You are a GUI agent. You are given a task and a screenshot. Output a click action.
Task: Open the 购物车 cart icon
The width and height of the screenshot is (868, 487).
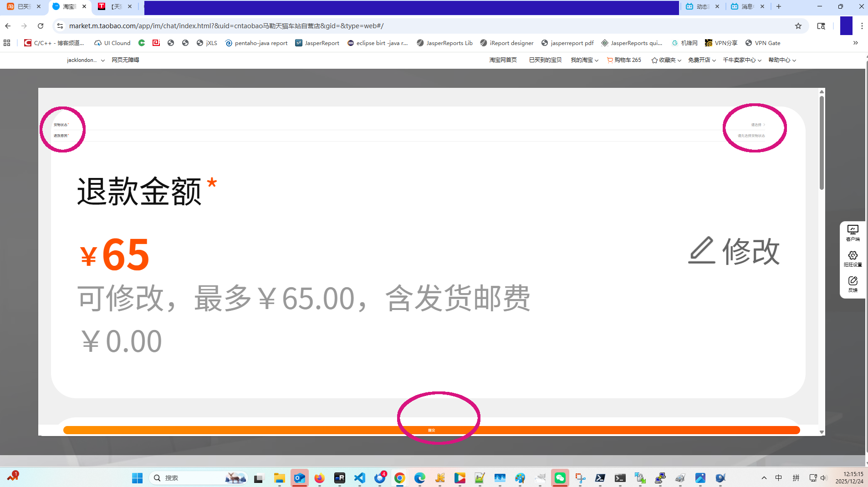(x=609, y=60)
